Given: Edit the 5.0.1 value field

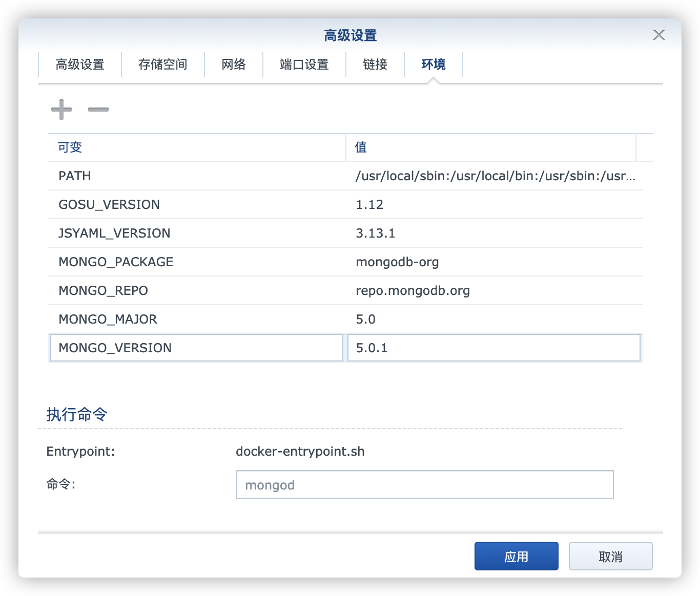Looking at the screenshot, I should (x=494, y=348).
